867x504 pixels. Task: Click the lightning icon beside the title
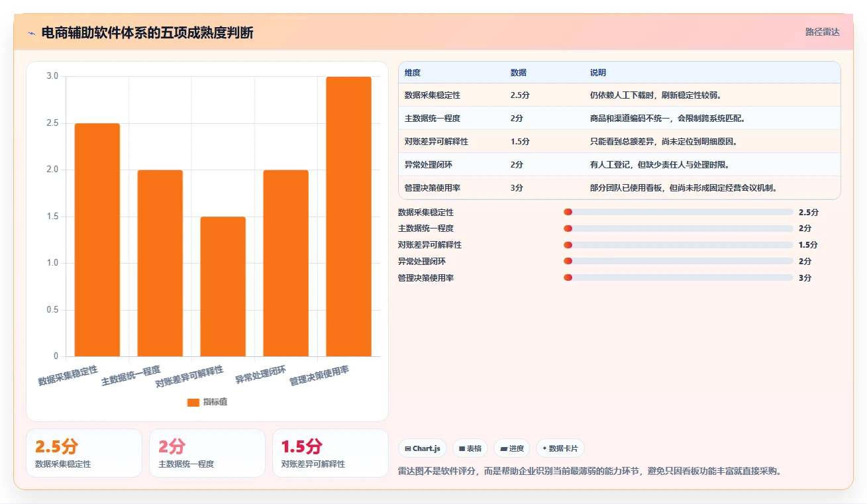coord(32,33)
